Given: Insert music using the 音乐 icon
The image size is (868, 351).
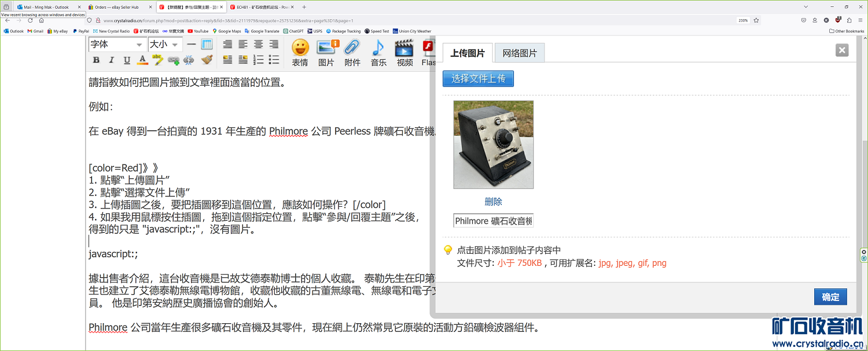Looking at the screenshot, I should pos(378,53).
